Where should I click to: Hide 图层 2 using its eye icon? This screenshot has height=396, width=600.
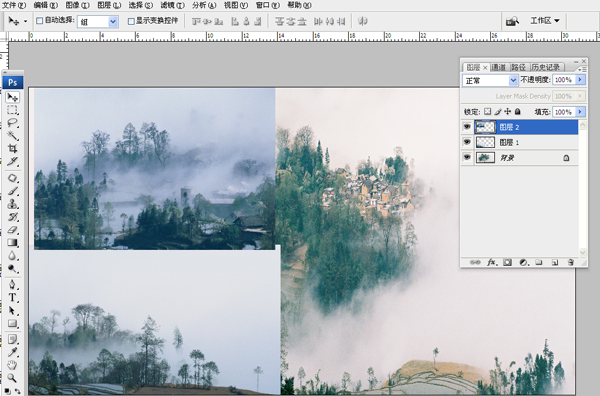467,127
